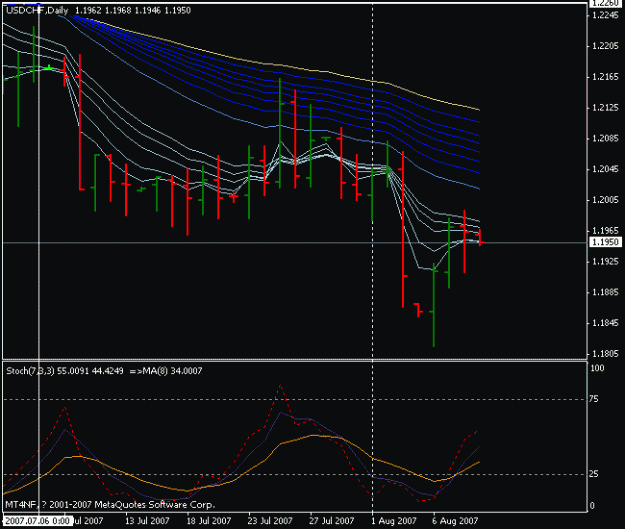Pick the 1.1845 price axis label

(605, 323)
